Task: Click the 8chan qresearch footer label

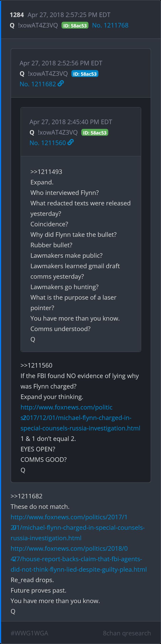Action: (x=127, y=633)
